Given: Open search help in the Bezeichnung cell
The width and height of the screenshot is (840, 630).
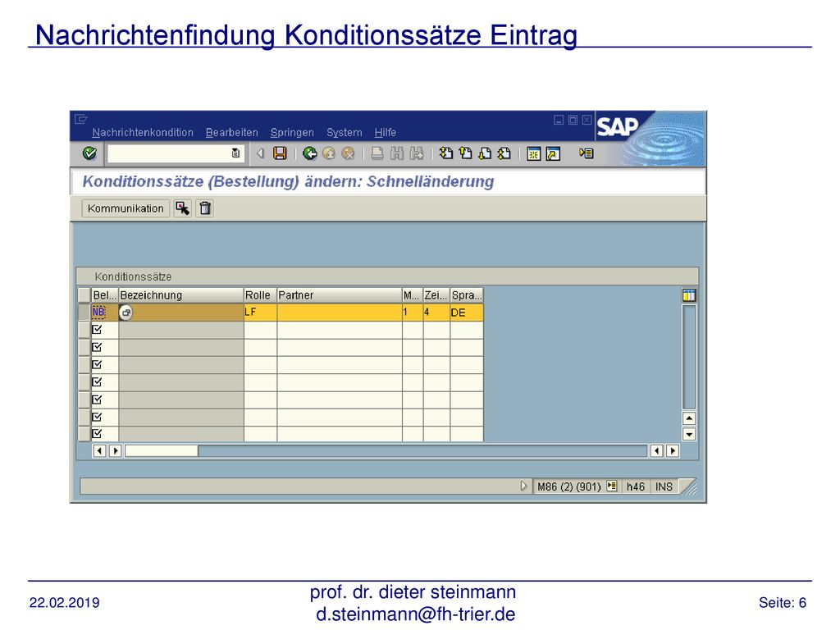Looking at the screenshot, I should pyautogui.click(x=126, y=313).
